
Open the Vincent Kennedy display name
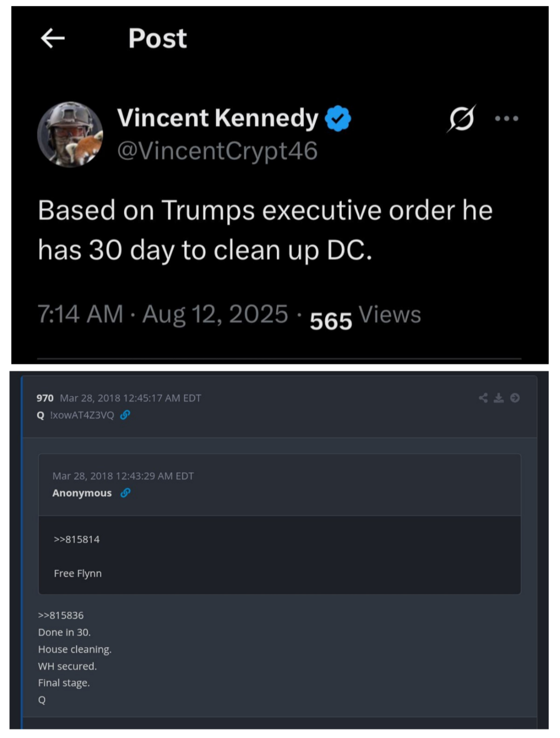point(217,118)
